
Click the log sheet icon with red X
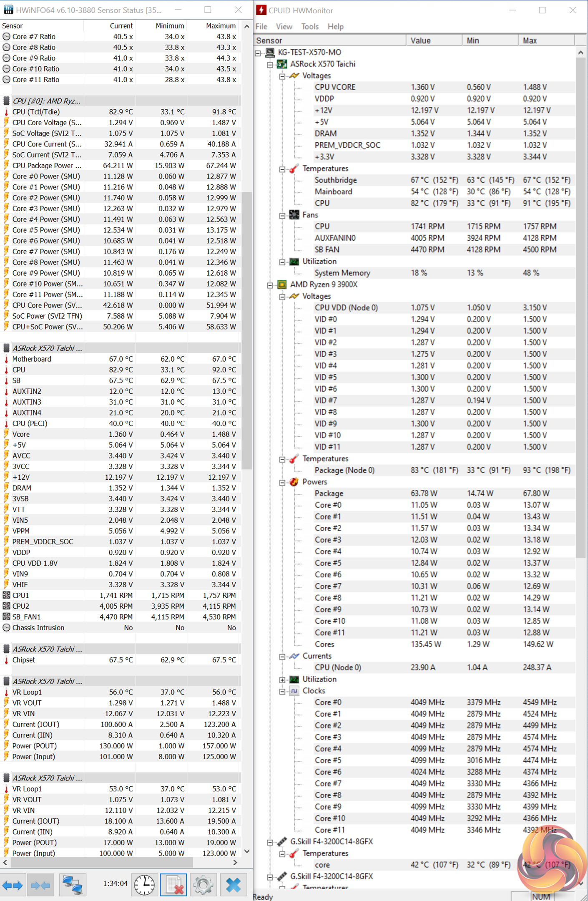click(173, 885)
